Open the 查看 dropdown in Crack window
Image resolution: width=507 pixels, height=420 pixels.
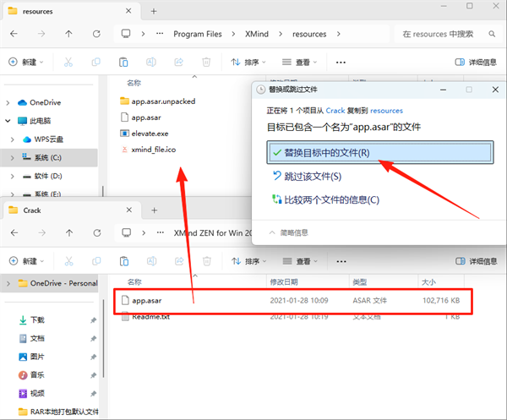[x=300, y=261]
